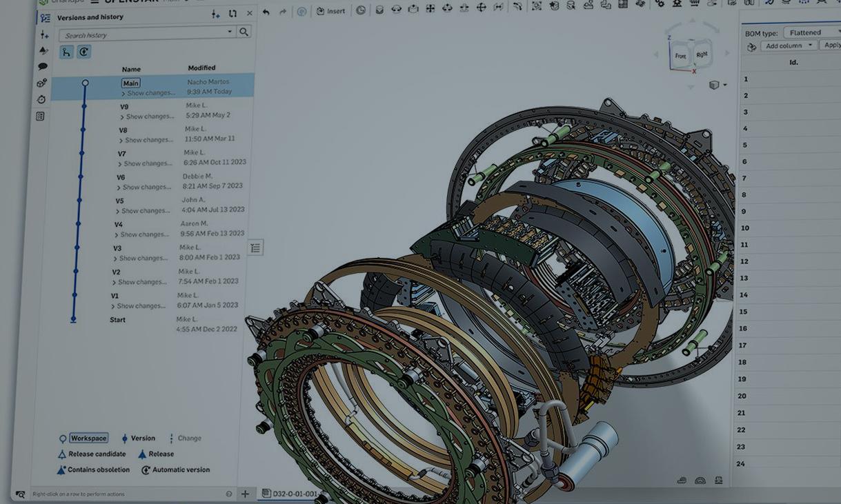Viewport: 841px width, 504px height.
Task: Toggle the branch view filter below the search box
Action: click(66, 51)
